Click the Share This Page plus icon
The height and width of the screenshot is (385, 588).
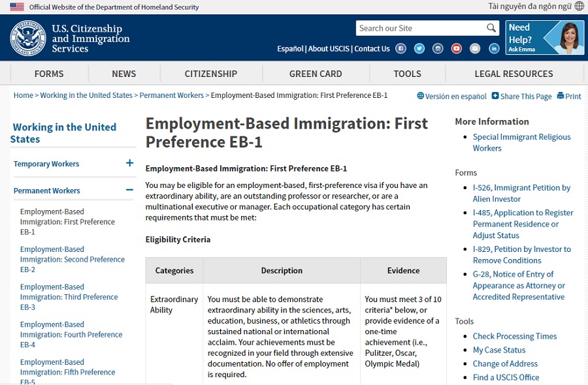coord(495,95)
